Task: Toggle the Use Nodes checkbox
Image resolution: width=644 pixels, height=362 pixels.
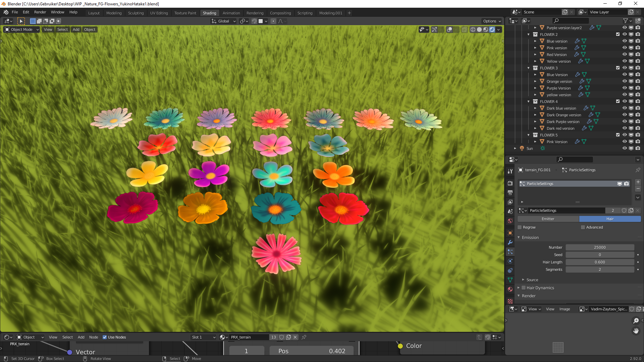Action: coord(105,337)
